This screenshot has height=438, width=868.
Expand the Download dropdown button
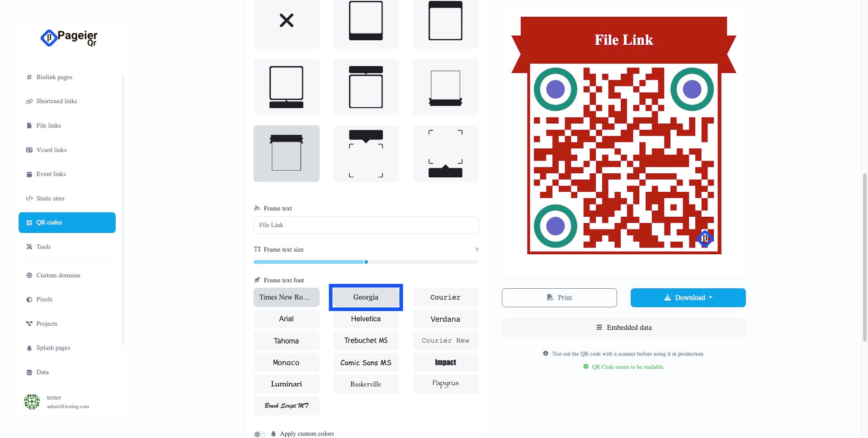(688, 298)
